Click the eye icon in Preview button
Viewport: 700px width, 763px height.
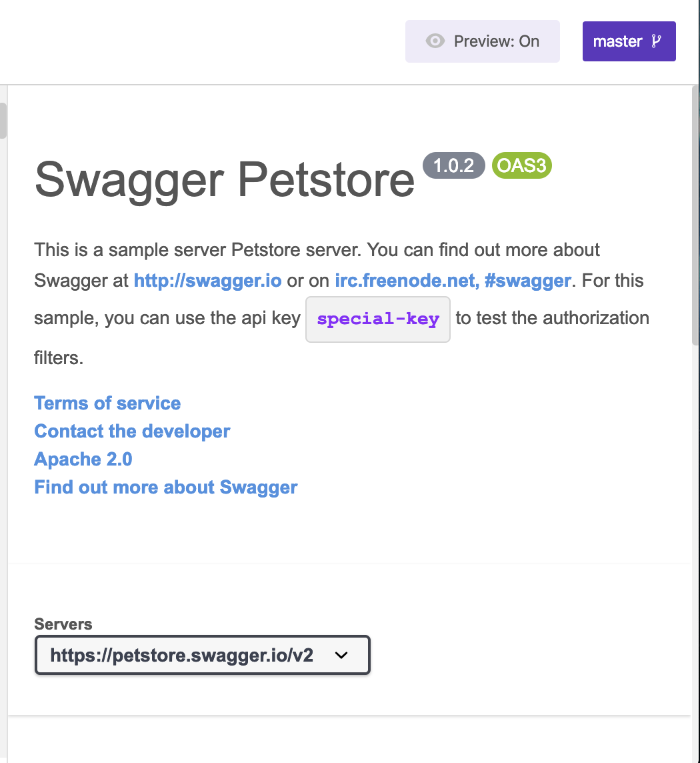pos(435,41)
